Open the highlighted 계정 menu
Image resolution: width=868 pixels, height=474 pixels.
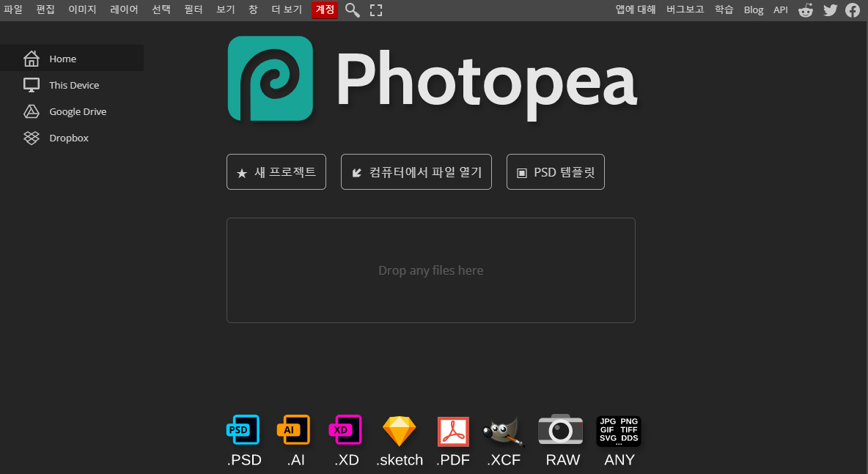(x=324, y=10)
